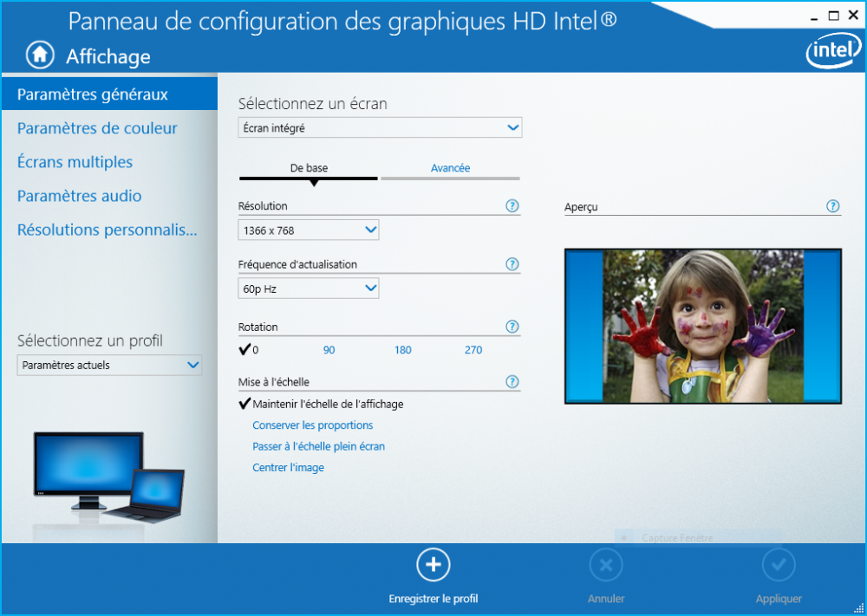Click help icon beside Mise à l'échelle

512,381
